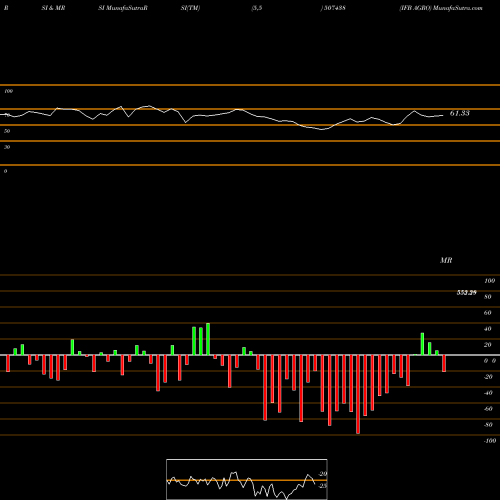Click the 25 label in mini chart
The height and width of the screenshot is (500, 500).
[x=323, y=486]
